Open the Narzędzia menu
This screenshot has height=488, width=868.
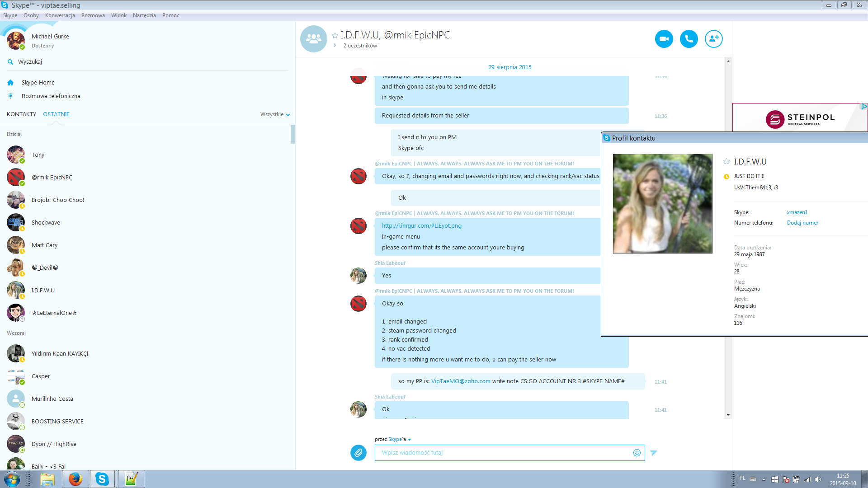tap(144, 15)
